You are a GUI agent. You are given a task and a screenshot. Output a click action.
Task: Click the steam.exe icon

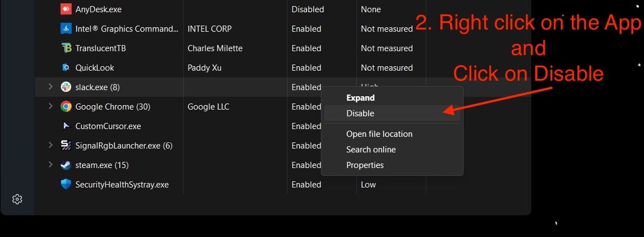[66, 165]
